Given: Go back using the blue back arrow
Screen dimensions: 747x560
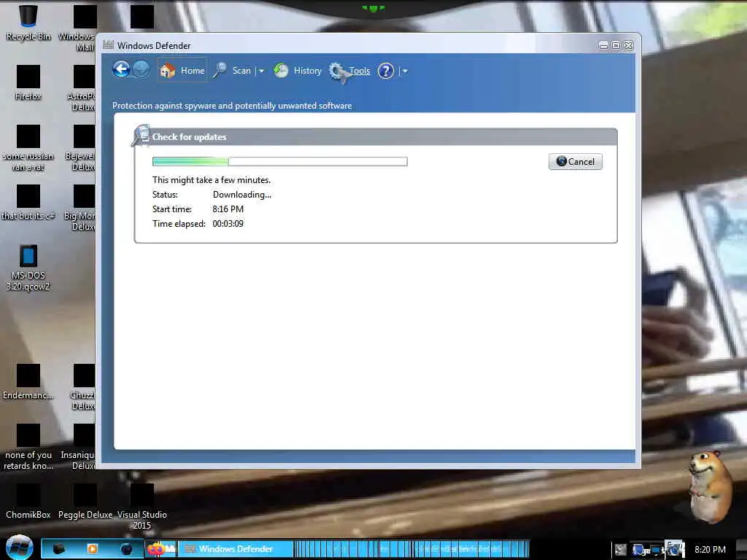Looking at the screenshot, I should tap(122, 69).
